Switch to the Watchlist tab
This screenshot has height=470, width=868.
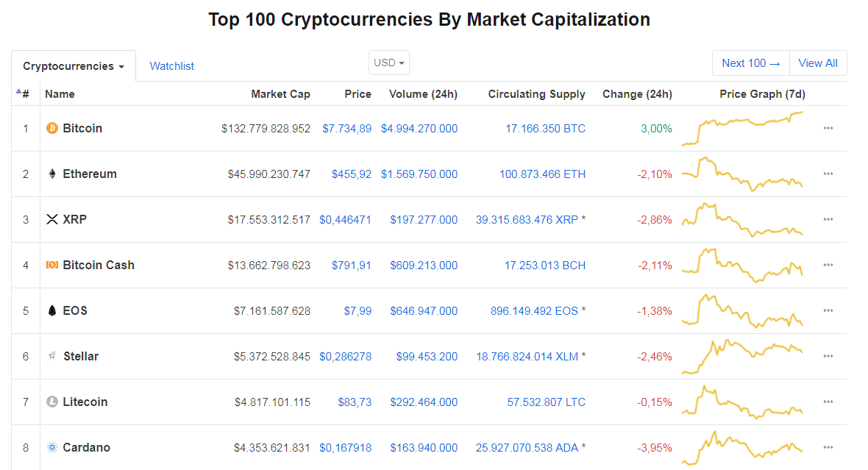pos(172,66)
